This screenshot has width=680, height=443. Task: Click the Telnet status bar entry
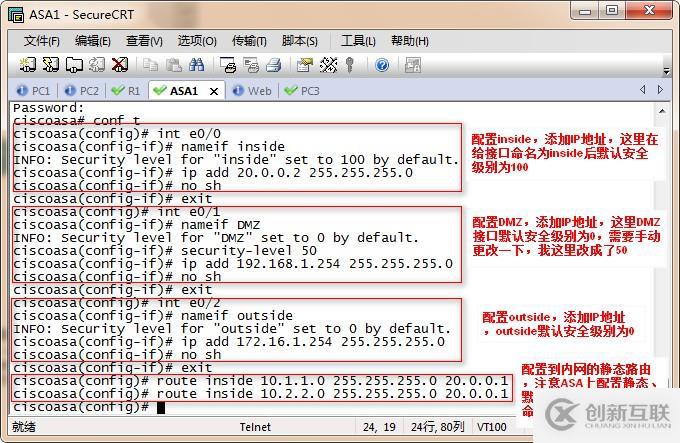(255, 427)
